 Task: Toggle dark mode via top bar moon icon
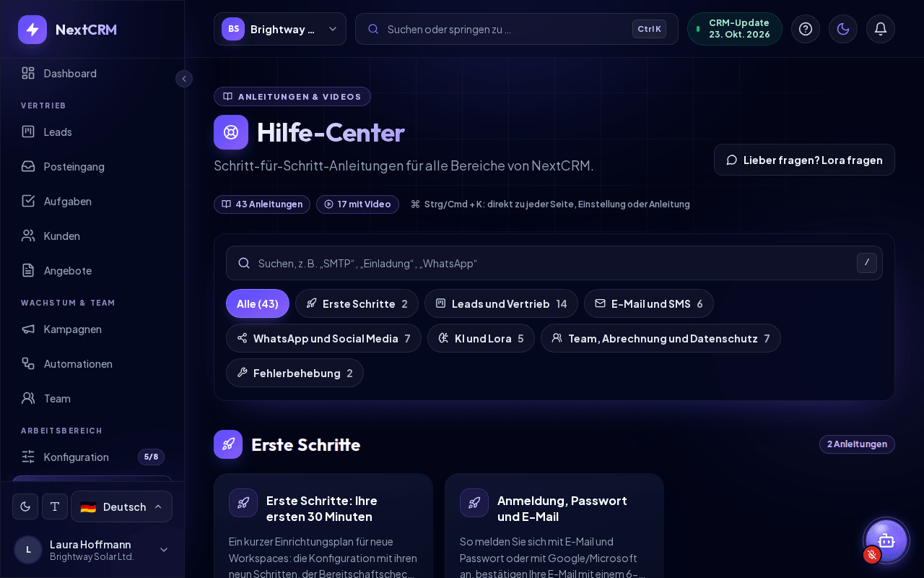click(843, 29)
